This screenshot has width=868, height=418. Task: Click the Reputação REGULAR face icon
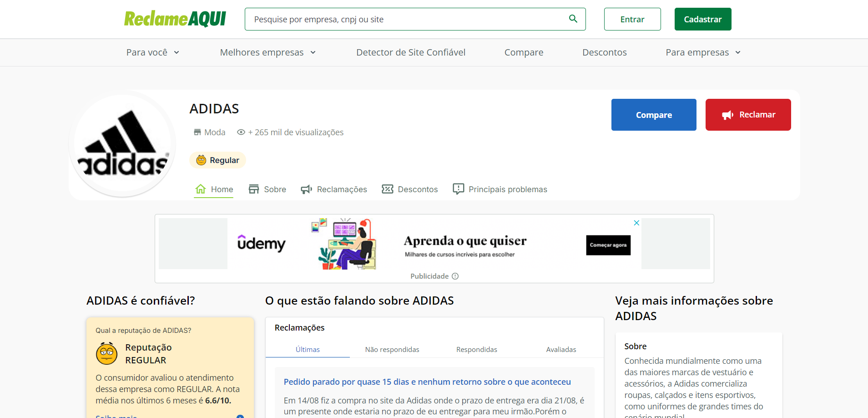[107, 353]
